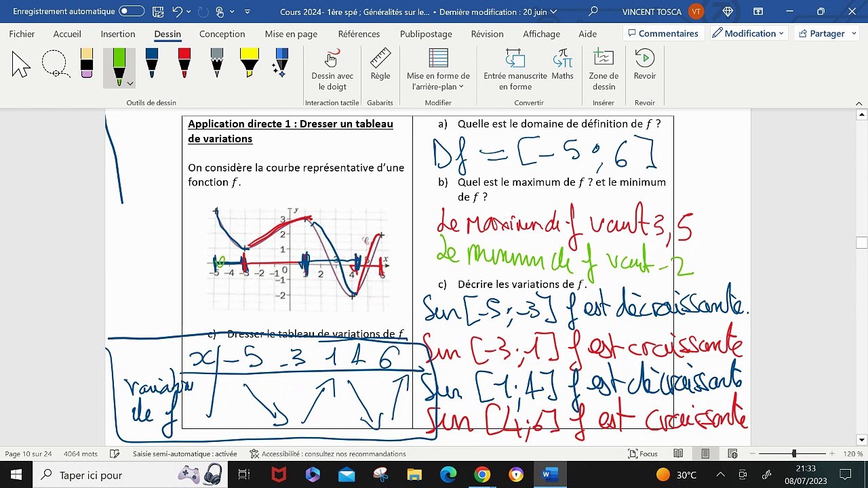The image size is (868, 488).
Task: Switch to Print Layout view
Action: 705,454
